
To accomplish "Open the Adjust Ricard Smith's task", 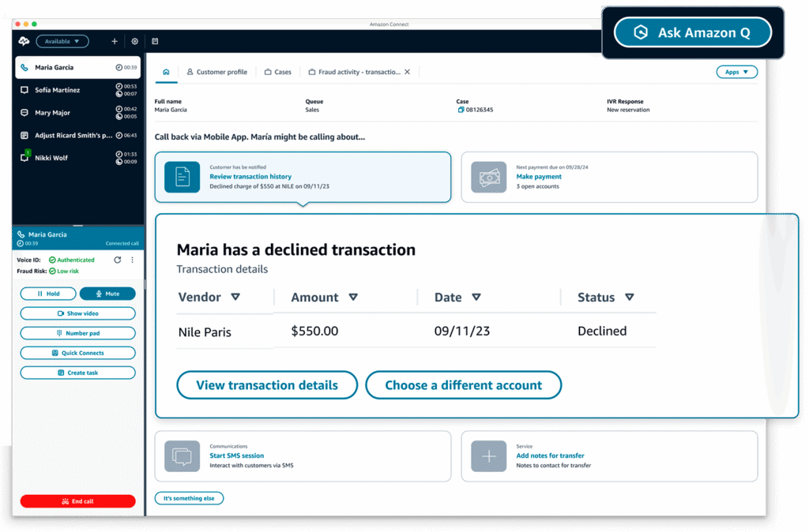I will click(78, 136).
